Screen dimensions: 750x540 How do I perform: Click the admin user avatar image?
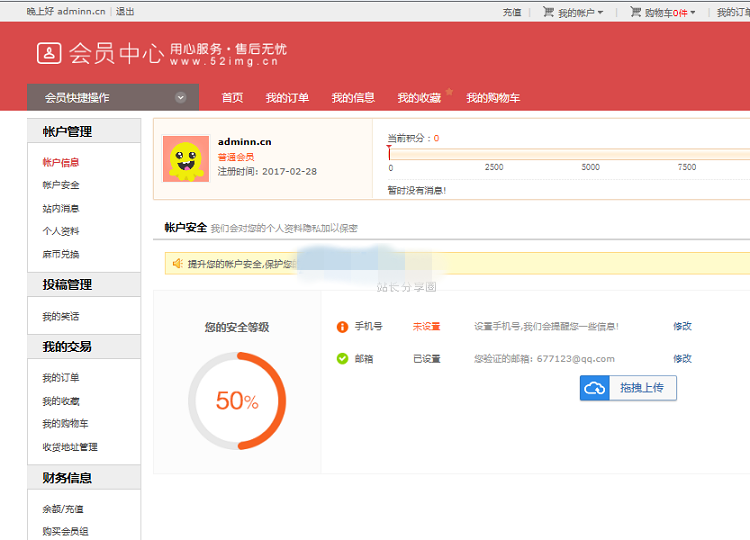pos(186,159)
